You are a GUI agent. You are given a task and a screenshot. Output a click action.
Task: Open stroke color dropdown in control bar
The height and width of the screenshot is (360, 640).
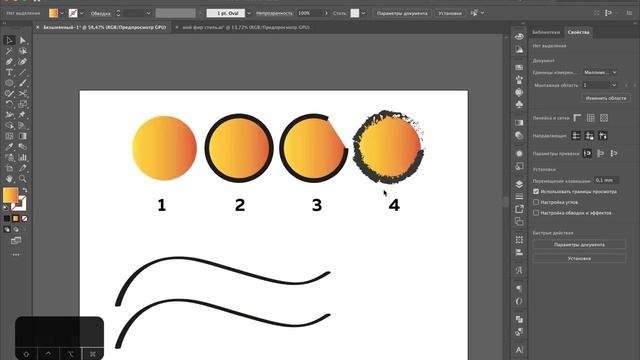tap(82, 13)
